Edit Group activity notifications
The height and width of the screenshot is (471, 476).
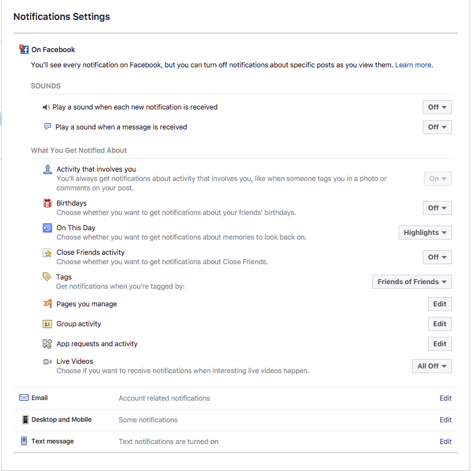440,324
